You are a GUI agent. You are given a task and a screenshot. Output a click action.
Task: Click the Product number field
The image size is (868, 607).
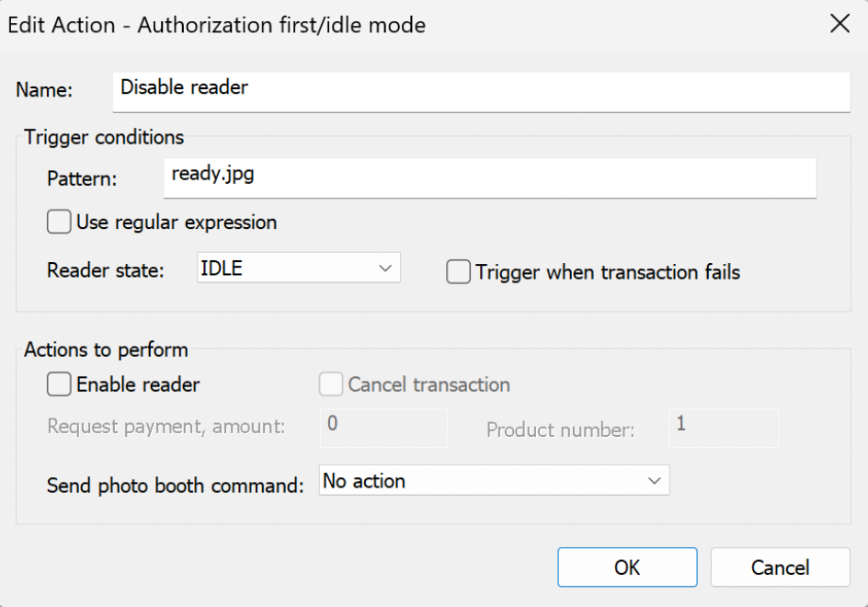click(725, 428)
